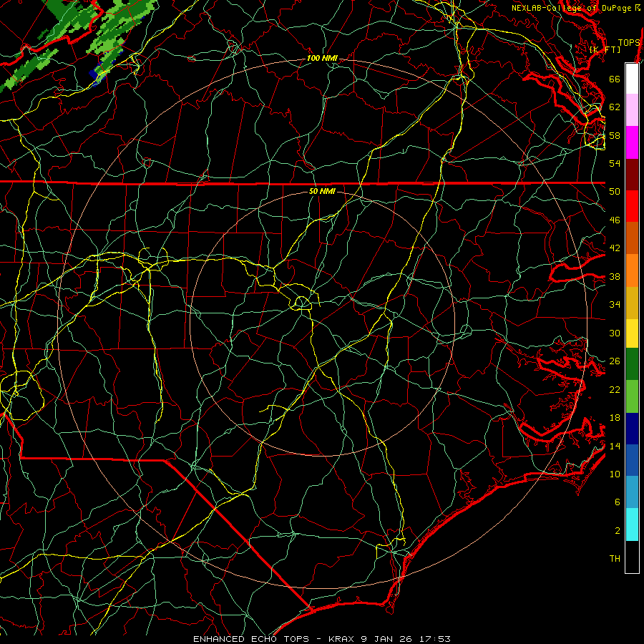
Task: Click the white swatch in the tops legend
Action: [632, 79]
